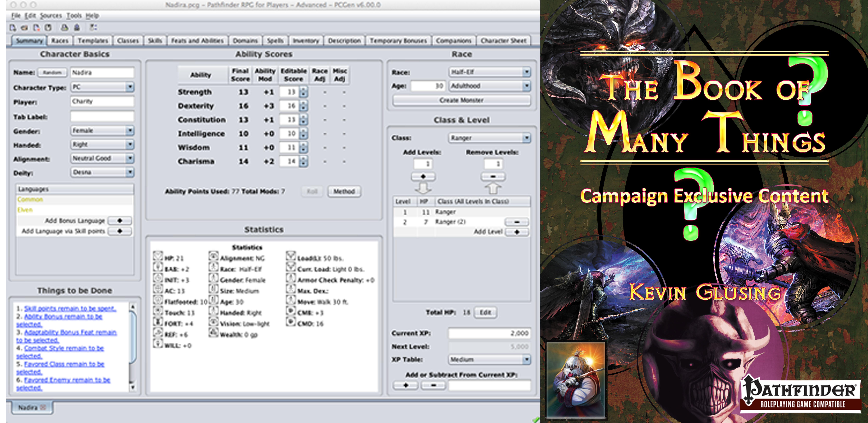Switch to the Inventory tab
Image resolution: width=868 pixels, height=423 pixels.
[306, 41]
